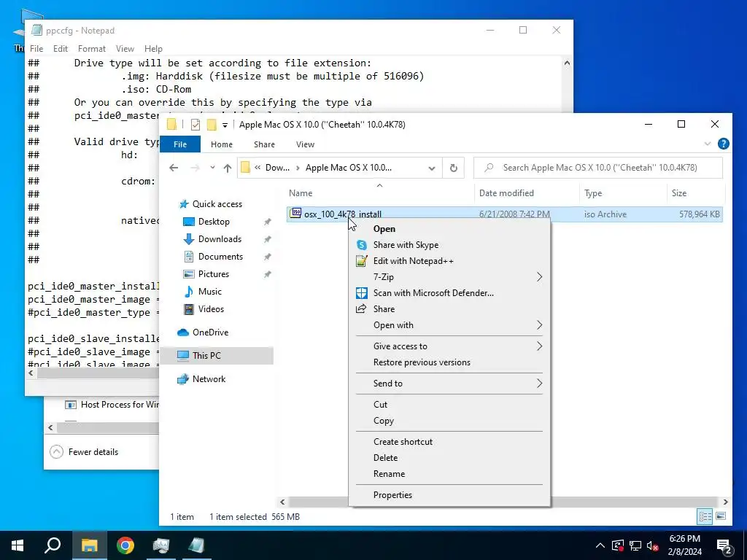The width and height of the screenshot is (747, 560).
Task: Open the File tab in Explorer
Action: point(180,144)
